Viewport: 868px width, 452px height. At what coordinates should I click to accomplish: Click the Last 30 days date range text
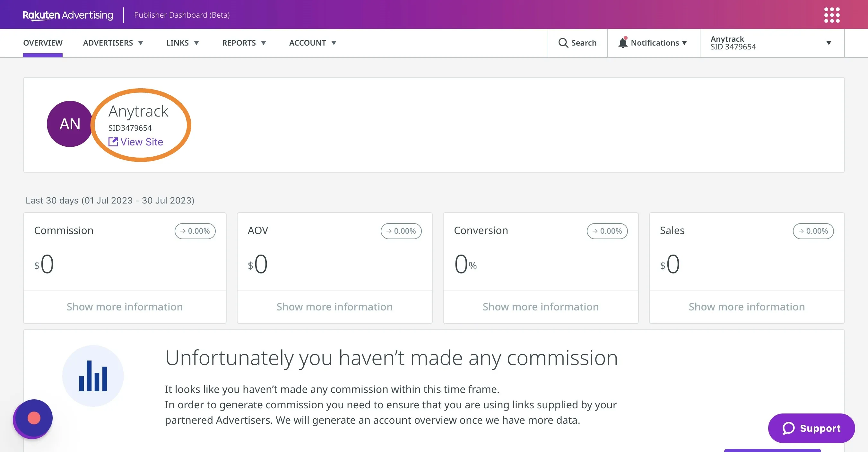tap(110, 200)
